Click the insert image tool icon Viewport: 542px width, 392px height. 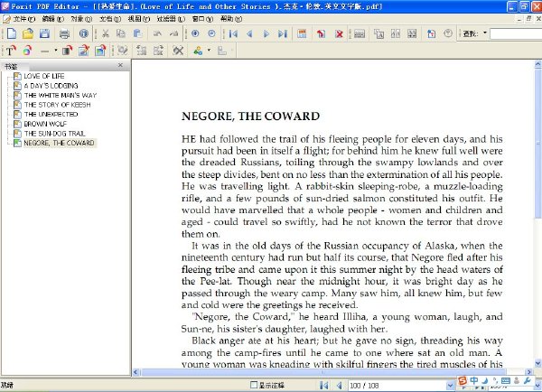point(100,51)
